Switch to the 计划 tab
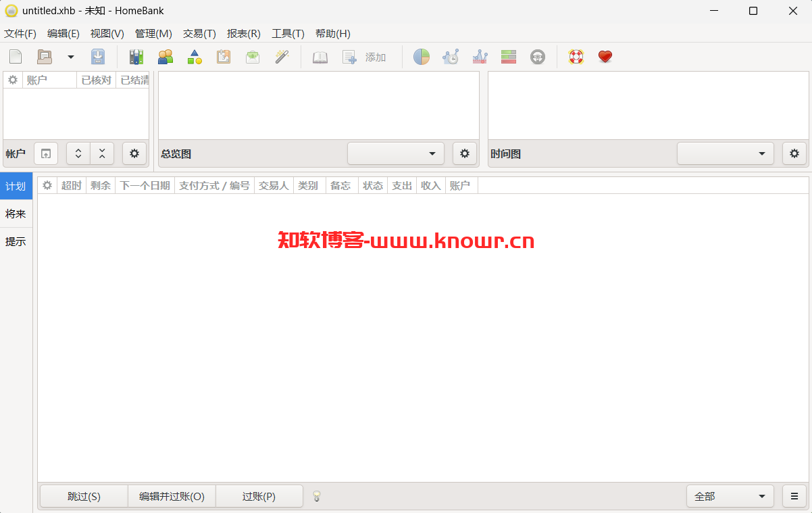The width and height of the screenshot is (812, 513). coord(16,186)
